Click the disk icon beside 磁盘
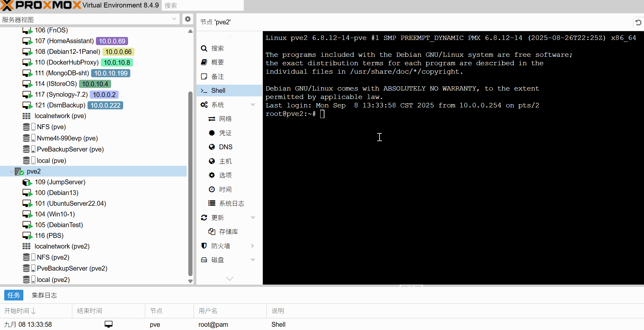Viewport: 644px width, 330px height. pos(204,260)
